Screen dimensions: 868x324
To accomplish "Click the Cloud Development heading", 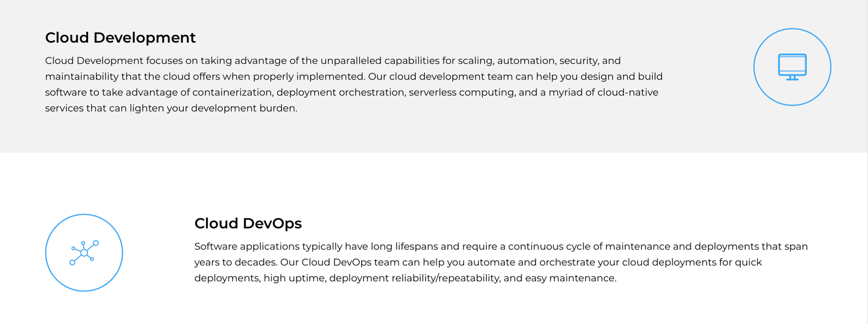I will click(121, 37).
